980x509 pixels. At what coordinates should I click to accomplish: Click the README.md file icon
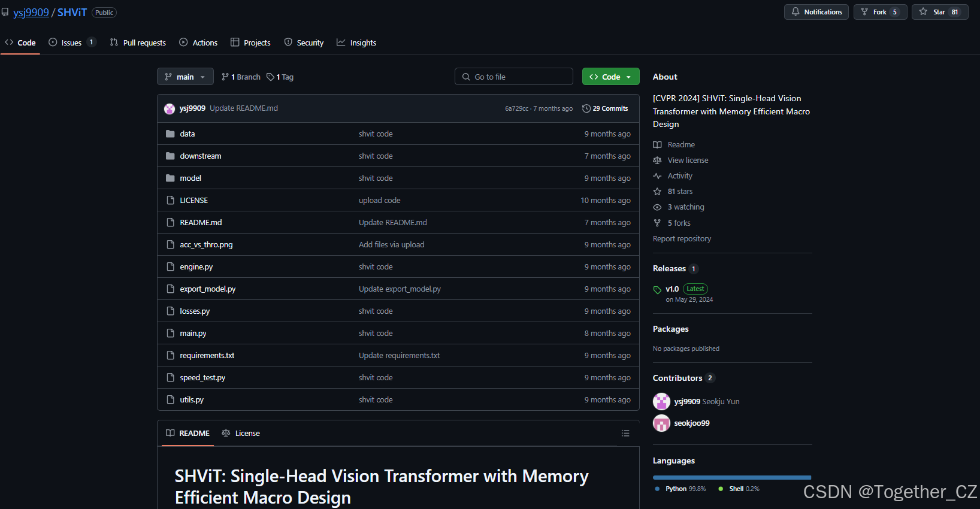pyautogui.click(x=170, y=223)
